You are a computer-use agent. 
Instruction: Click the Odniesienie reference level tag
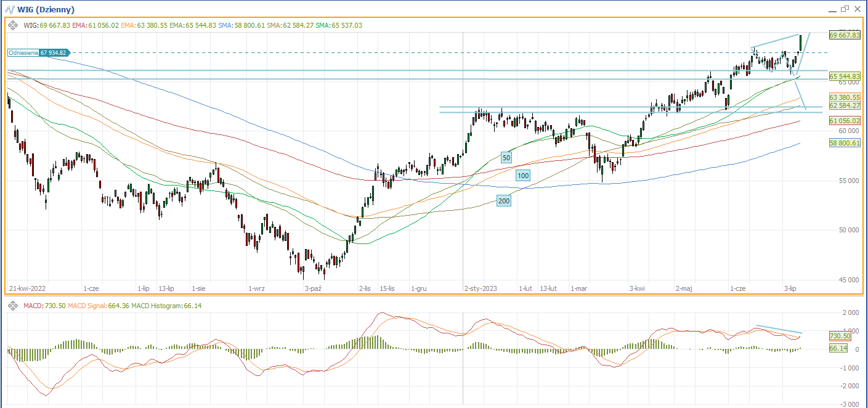pyautogui.click(x=39, y=54)
